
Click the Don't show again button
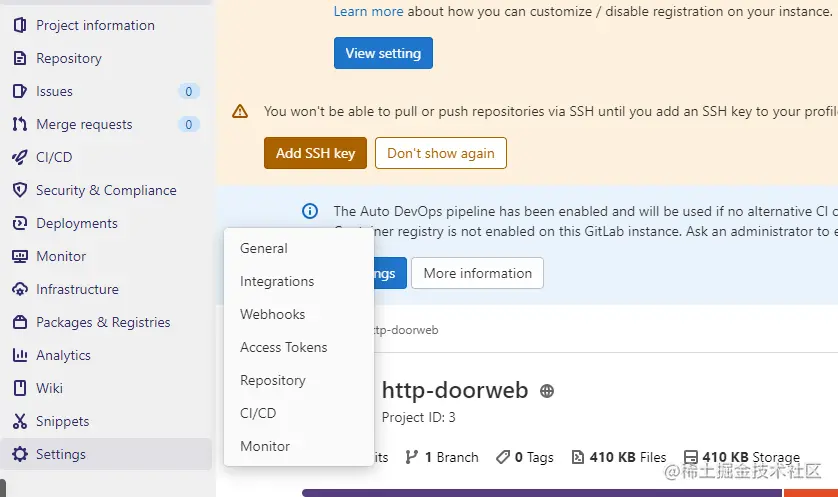pos(440,153)
